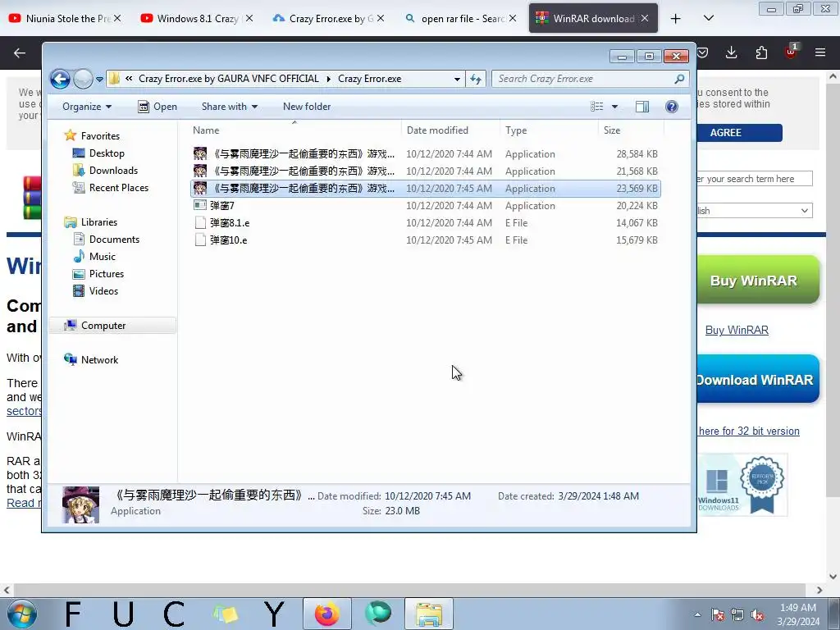Create a New folder
Image resolution: width=840 pixels, height=630 pixels.
tap(307, 107)
